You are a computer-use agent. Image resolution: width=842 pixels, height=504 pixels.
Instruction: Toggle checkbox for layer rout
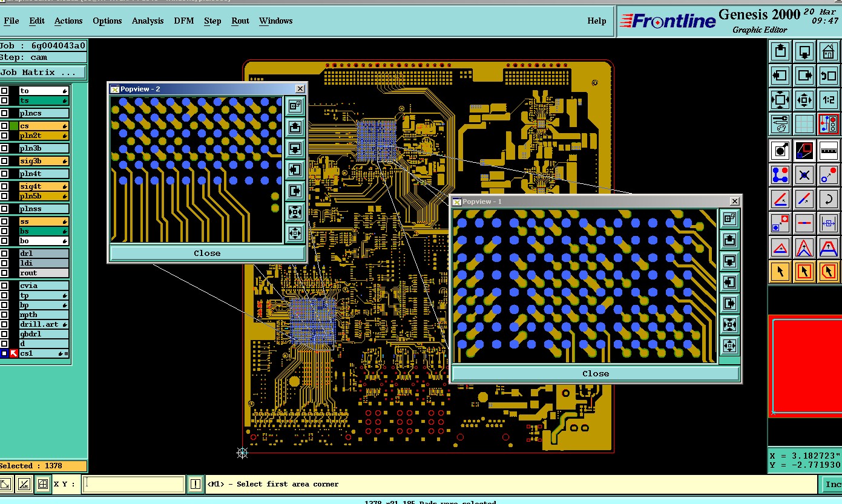(x=5, y=273)
